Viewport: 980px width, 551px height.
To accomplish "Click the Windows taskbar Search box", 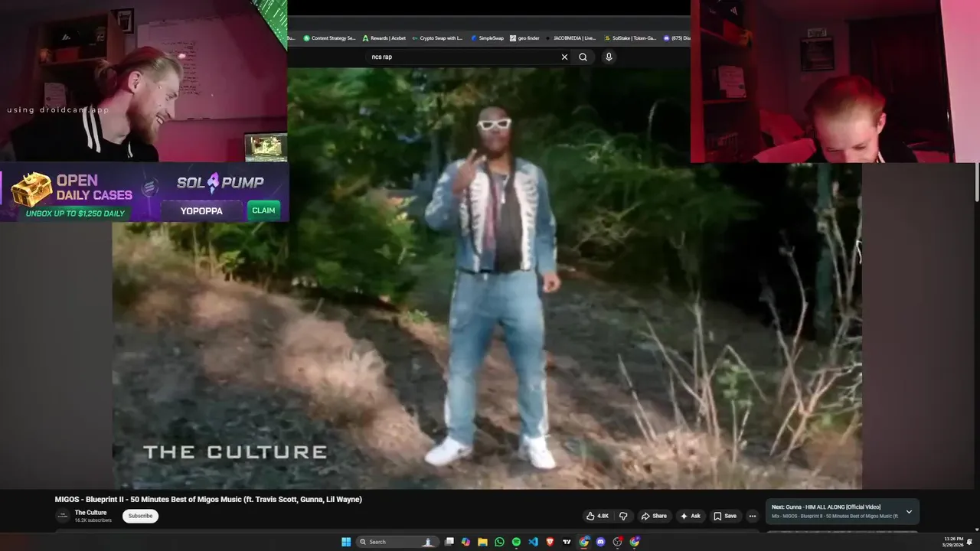I will 397,542.
